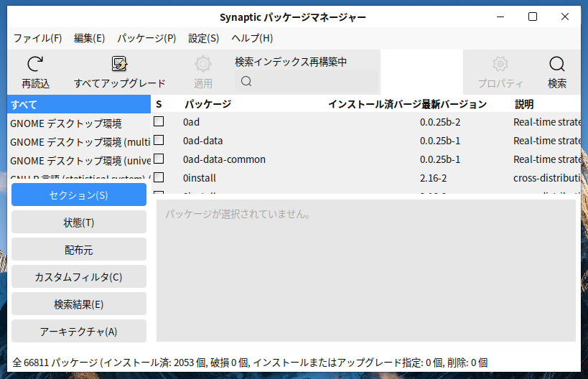Image resolution: width=588 pixels, height=379 pixels.
Task: Toggle status checkbox for 0ad-data-common package
Action: pos(159,159)
